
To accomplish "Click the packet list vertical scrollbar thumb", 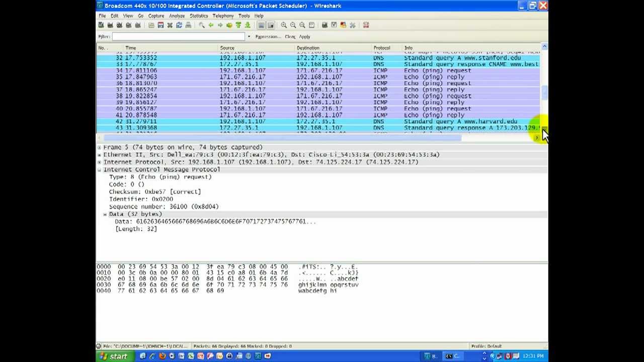I will [544, 93].
